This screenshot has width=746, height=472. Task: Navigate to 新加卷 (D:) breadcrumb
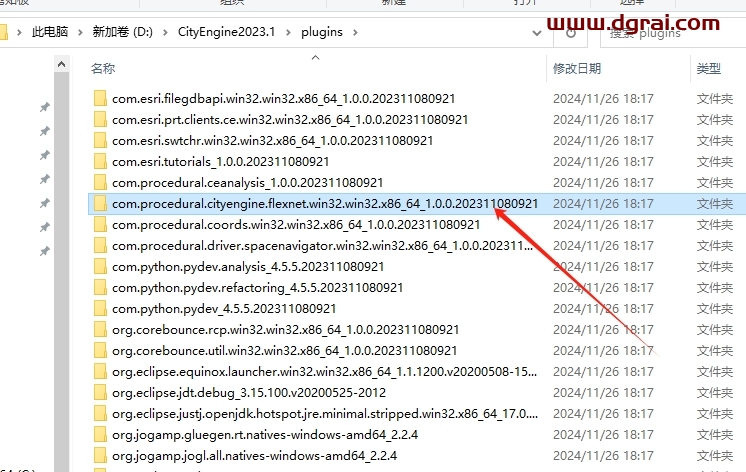122,32
